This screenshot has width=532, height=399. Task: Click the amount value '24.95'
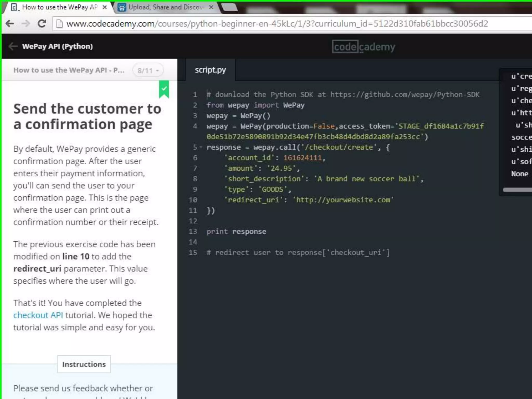pos(281,168)
